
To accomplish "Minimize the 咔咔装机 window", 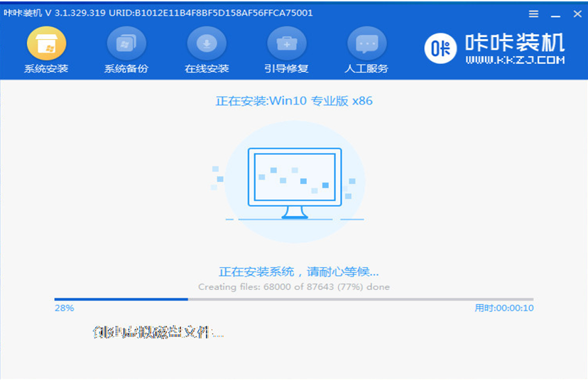I will [553, 14].
